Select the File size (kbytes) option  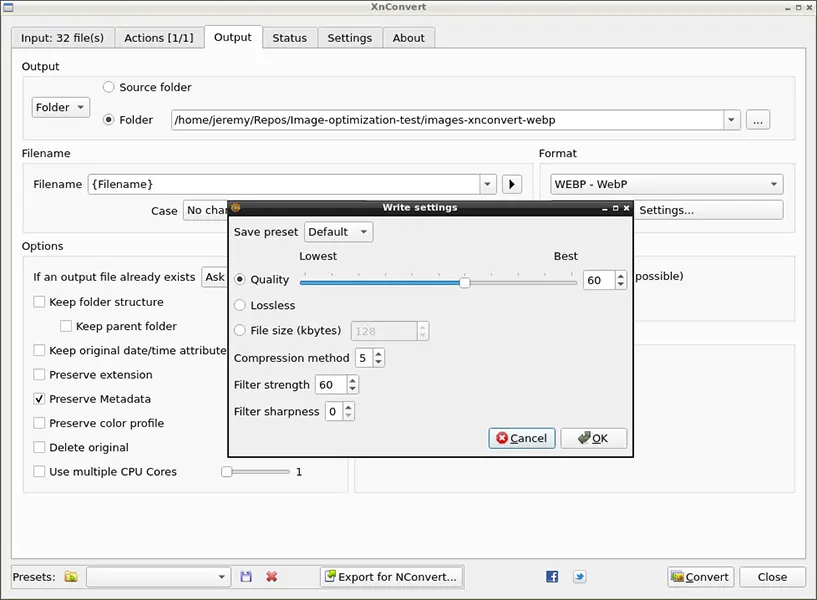(240, 330)
